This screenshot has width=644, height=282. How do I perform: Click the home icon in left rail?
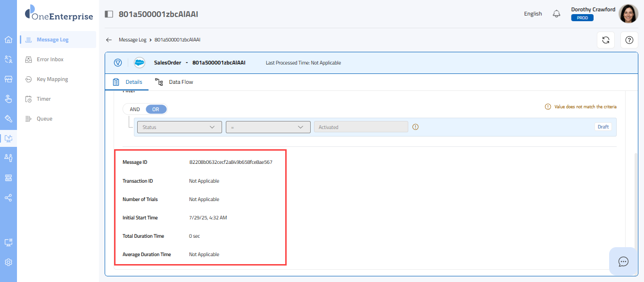[x=8, y=40]
